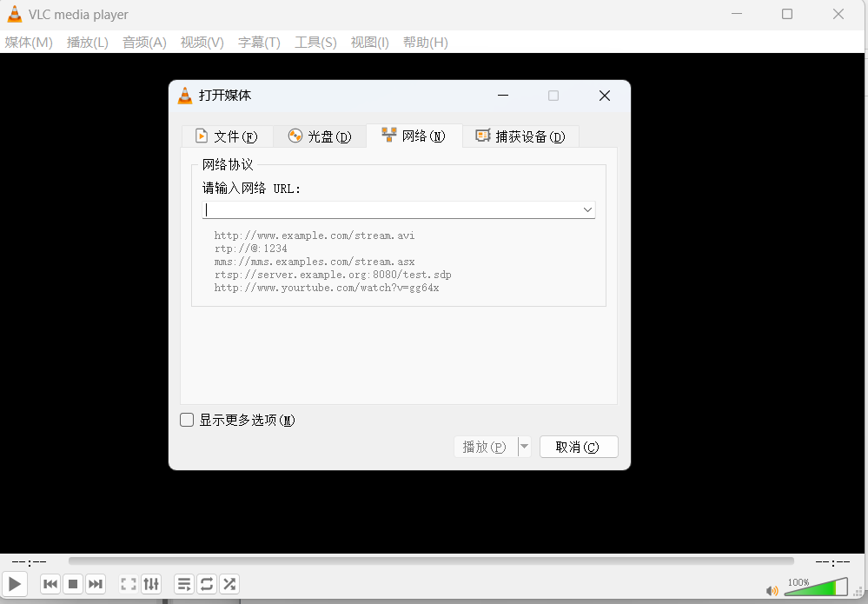Adjust the volume slider at 100%
Viewport: 868px width, 604px height.
816,587
